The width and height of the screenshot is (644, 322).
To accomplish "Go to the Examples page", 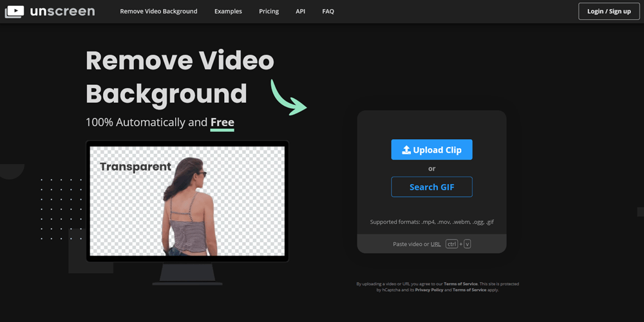I will click(x=228, y=12).
